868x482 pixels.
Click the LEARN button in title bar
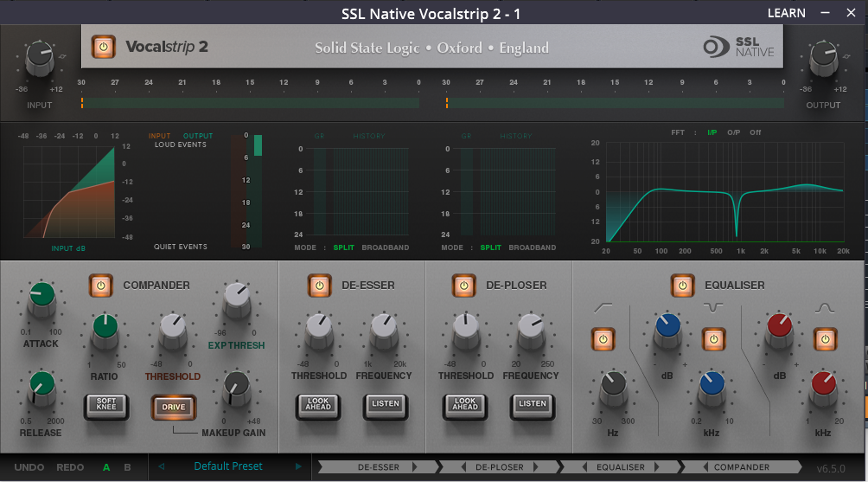tap(786, 13)
